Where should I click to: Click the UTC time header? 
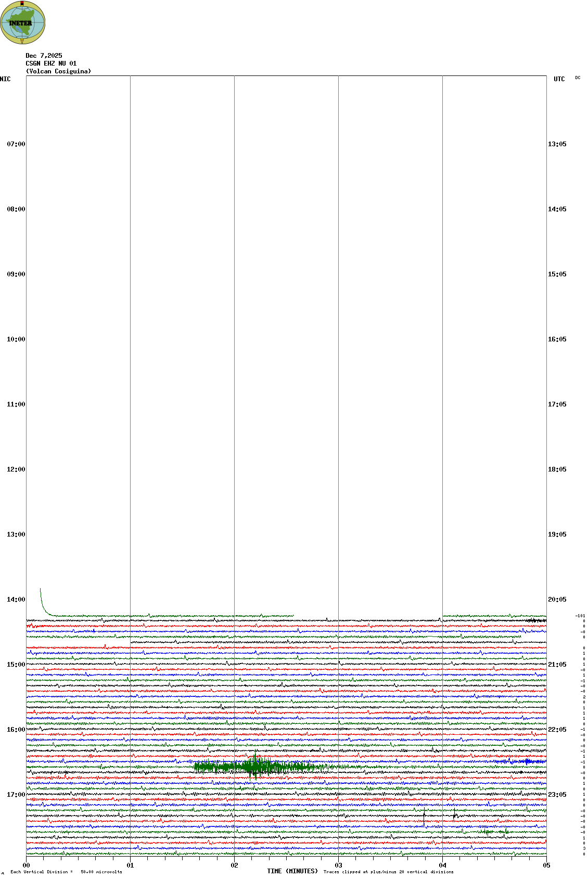[559, 79]
